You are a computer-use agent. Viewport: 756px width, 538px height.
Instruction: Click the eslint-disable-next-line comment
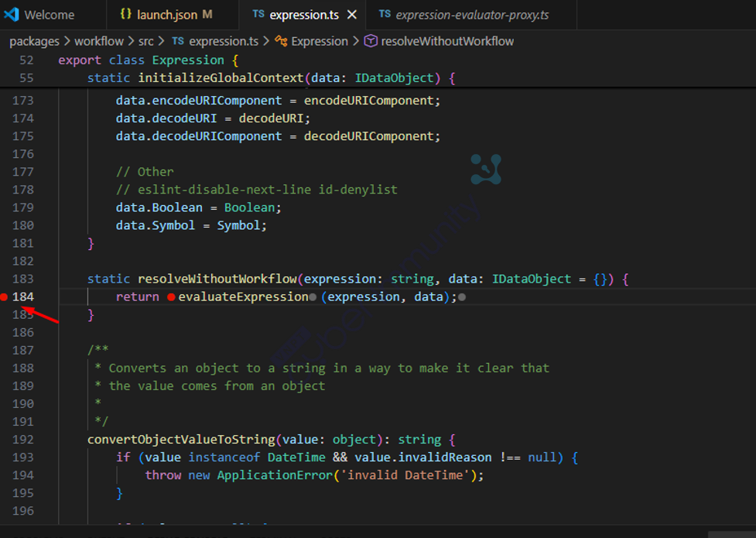point(256,190)
